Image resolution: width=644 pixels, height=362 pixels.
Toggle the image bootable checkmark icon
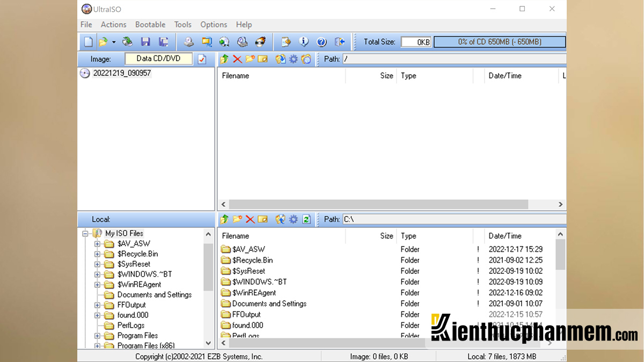[x=202, y=59]
